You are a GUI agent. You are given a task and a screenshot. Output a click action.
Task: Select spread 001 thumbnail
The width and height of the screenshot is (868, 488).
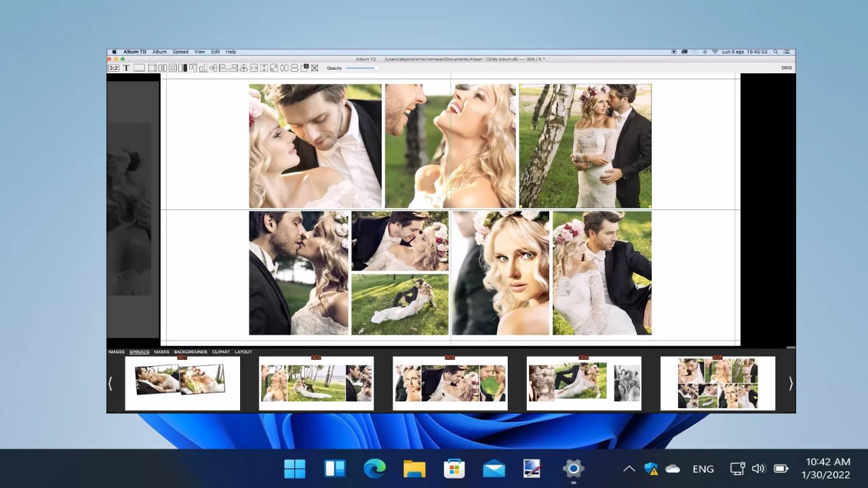coord(182,383)
